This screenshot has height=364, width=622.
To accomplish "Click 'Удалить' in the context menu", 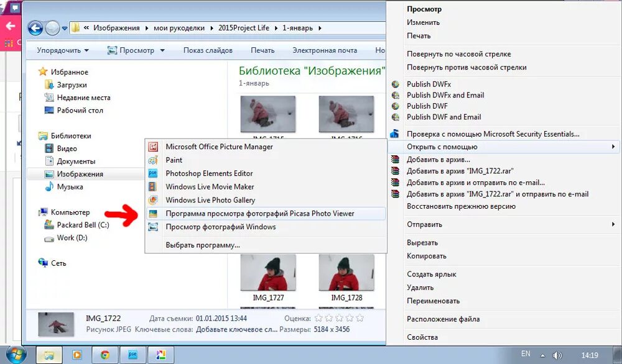I will [420, 288].
